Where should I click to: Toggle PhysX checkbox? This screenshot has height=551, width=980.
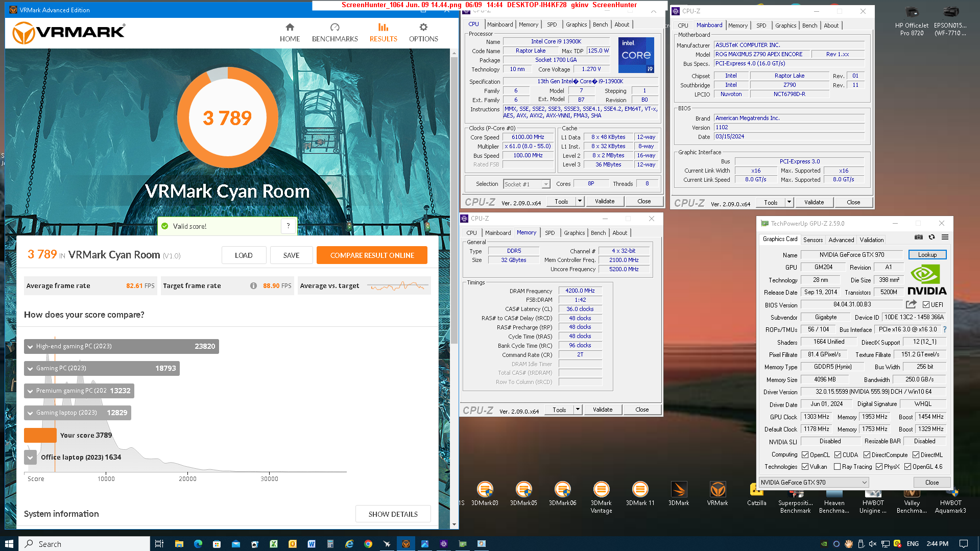click(879, 467)
